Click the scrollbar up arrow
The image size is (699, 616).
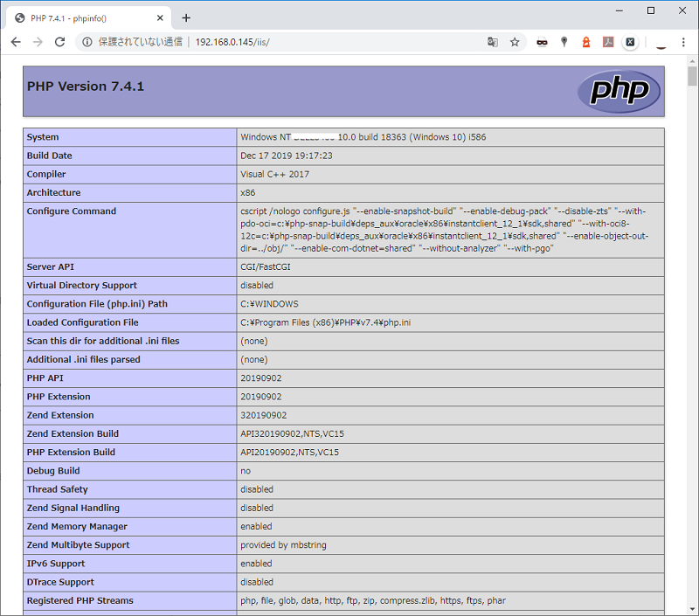[692, 61]
